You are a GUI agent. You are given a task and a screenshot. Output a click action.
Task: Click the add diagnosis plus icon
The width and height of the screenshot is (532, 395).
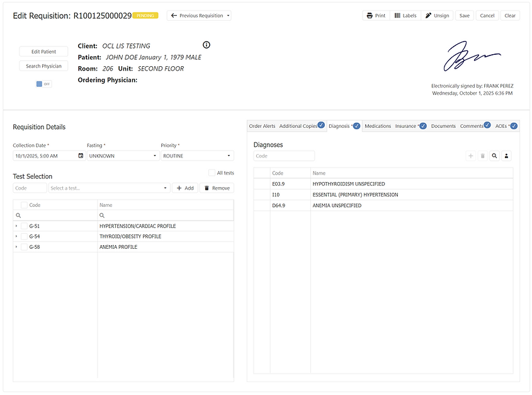(470, 156)
